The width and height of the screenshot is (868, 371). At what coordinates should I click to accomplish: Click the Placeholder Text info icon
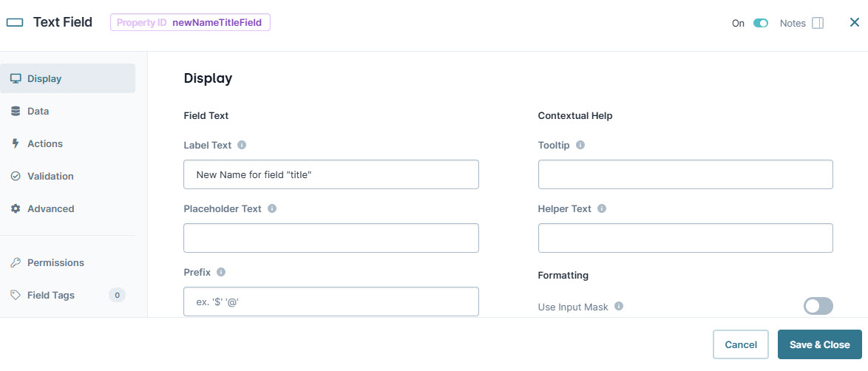tap(272, 208)
